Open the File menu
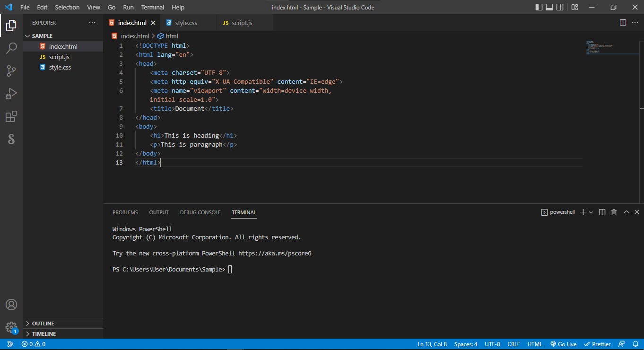The height and width of the screenshot is (350, 644). click(x=25, y=7)
